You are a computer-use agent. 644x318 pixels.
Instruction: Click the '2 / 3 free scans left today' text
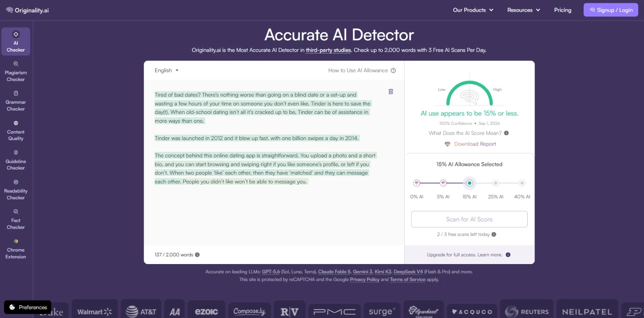[463, 234]
